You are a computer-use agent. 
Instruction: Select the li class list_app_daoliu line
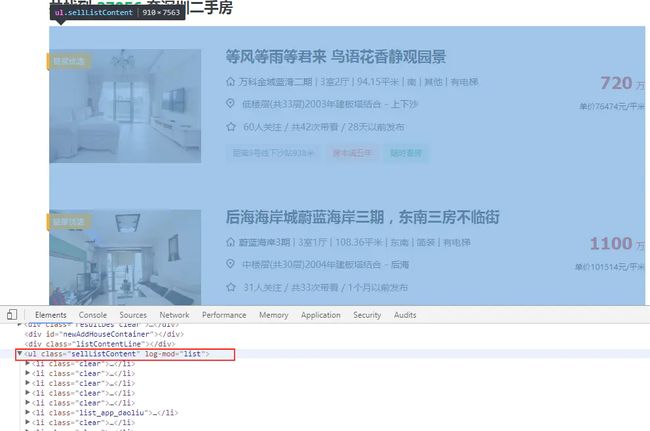coord(105,413)
